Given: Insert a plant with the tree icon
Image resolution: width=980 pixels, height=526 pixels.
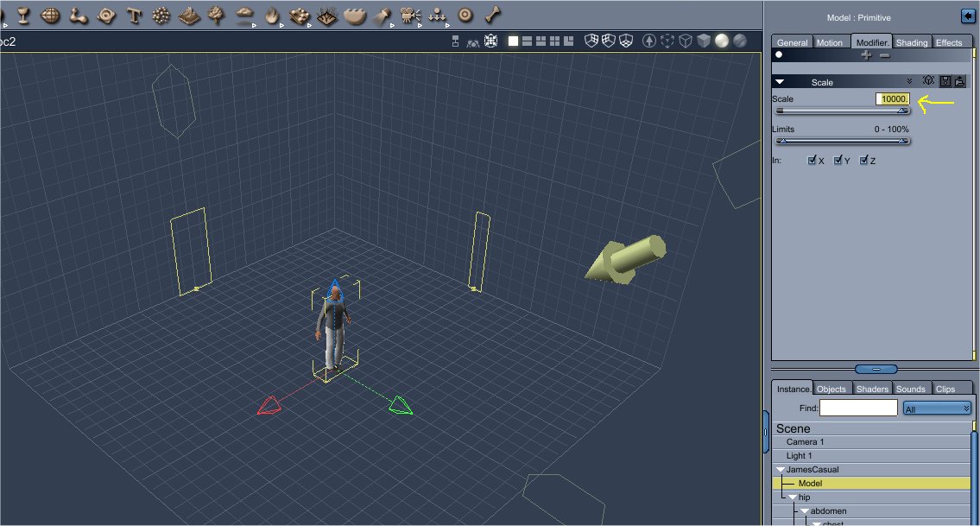Looking at the screenshot, I should point(216,16).
